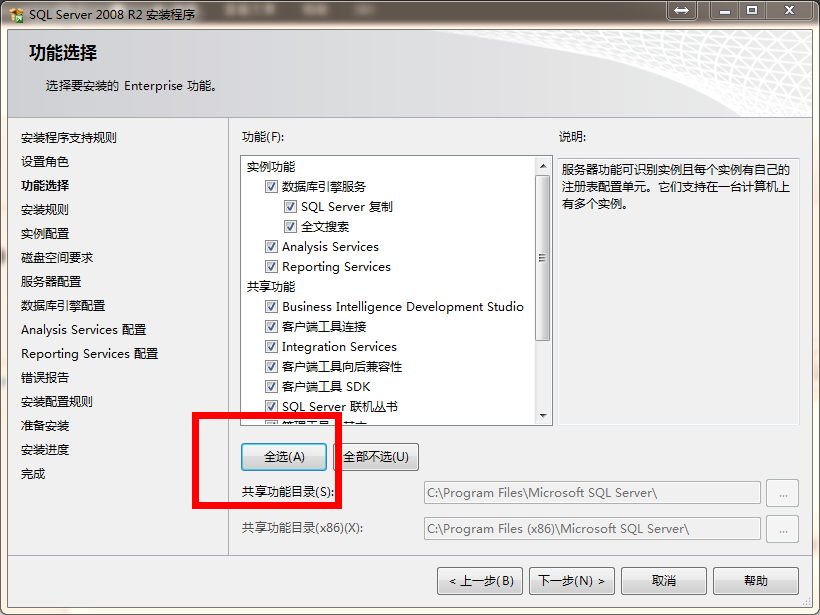Toggle the Reporting Services checkbox
820x615 pixels.
[x=271, y=266]
